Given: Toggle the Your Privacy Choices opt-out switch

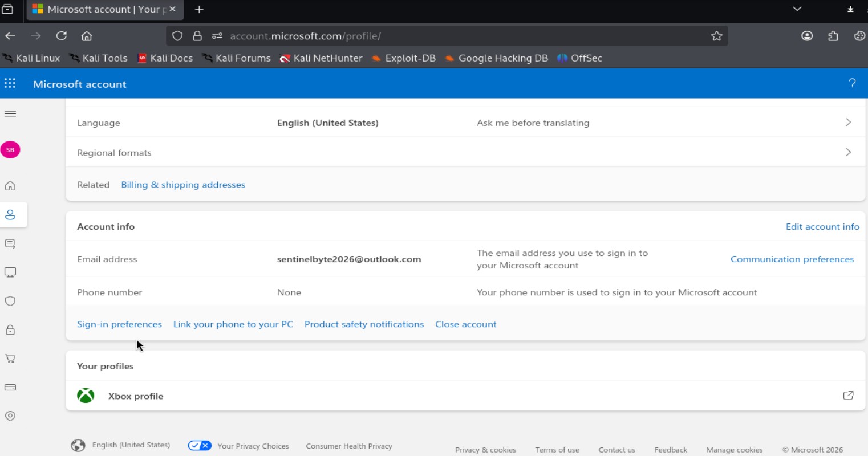Looking at the screenshot, I should pyautogui.click(x=200, y=445).
